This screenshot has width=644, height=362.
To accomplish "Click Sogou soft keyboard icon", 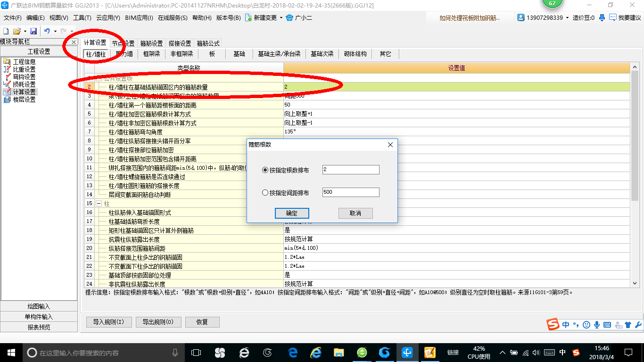I will click(x=607, y=325).
